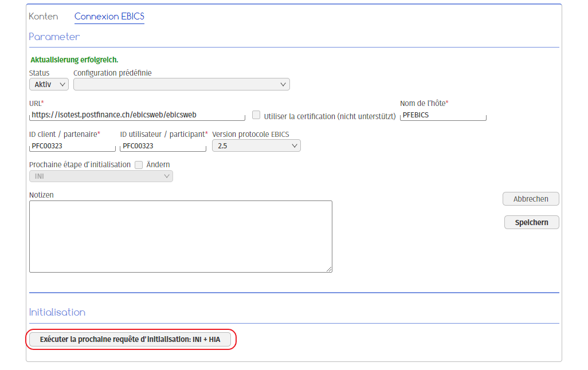
Task: Switch to the Konten tab
Action: 44,17
